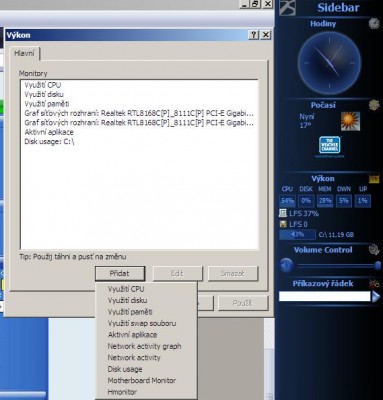Screen dimensions: 383x400
Task: Click the MEM 28% indicator
Action: coord(325,201)
